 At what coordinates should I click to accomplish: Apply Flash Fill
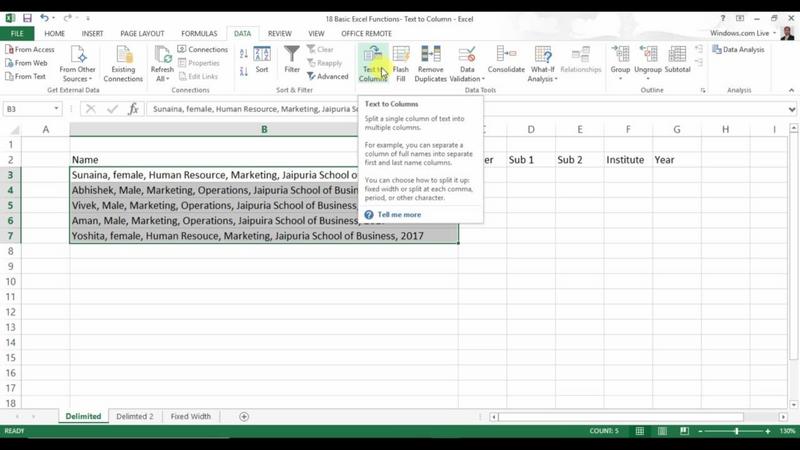401,64
